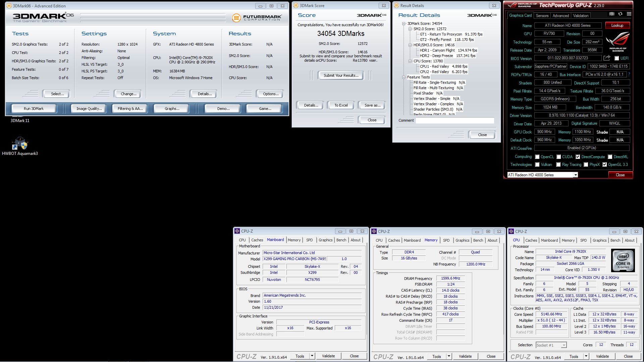This screenshot has width=644, height=362.
Task: Click the Change button under Settings
Action: (x=128, y=94)
